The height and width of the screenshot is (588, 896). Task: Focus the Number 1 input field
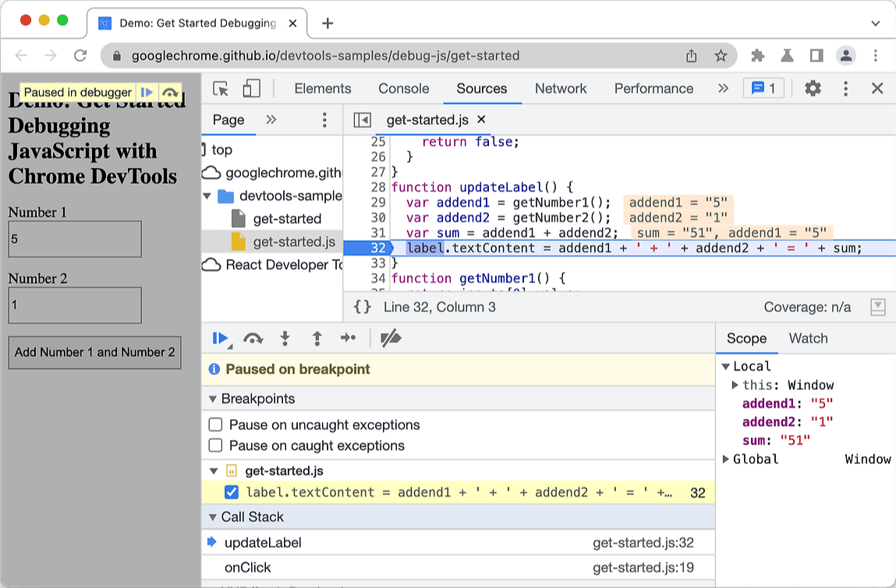click(x=75, y=239)
